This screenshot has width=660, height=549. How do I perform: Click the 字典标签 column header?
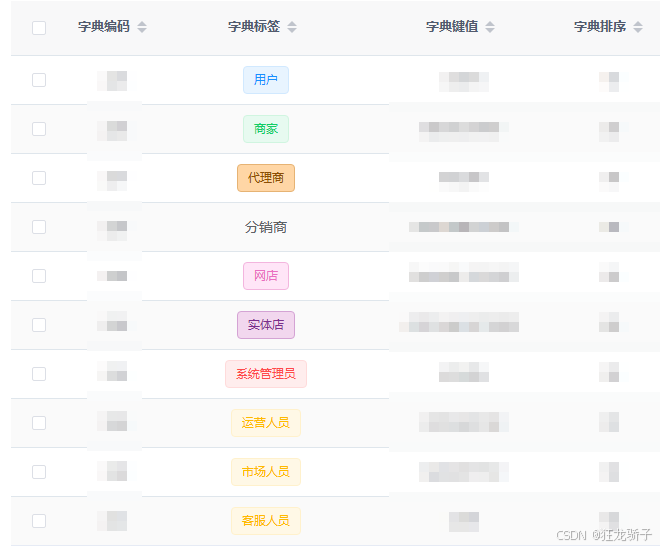[x=254, y=27]
